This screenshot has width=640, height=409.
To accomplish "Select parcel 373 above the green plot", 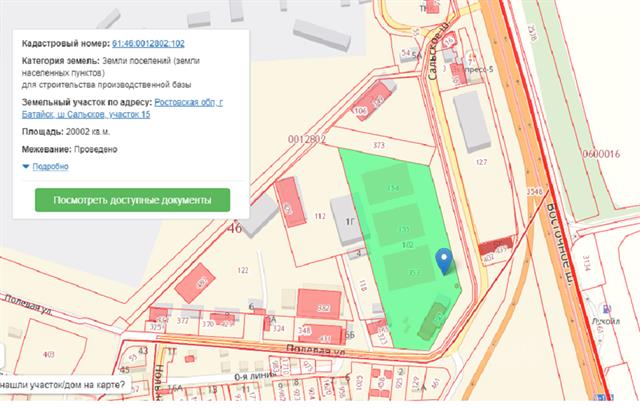I will coord(379,146).
